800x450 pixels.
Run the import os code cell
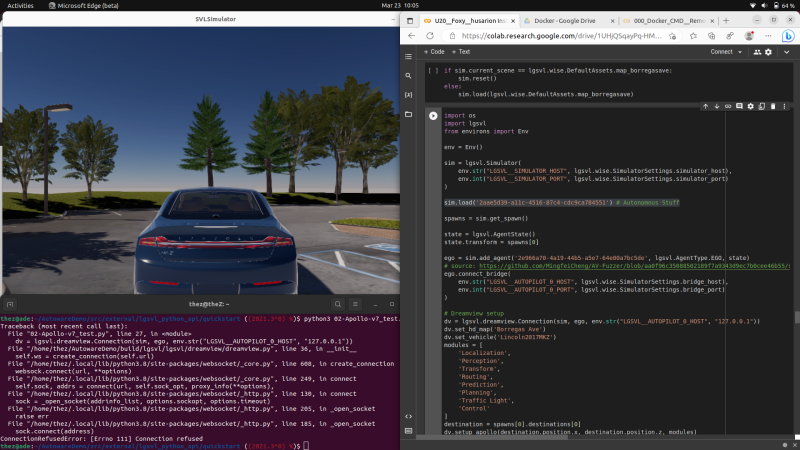click(431, 116)
